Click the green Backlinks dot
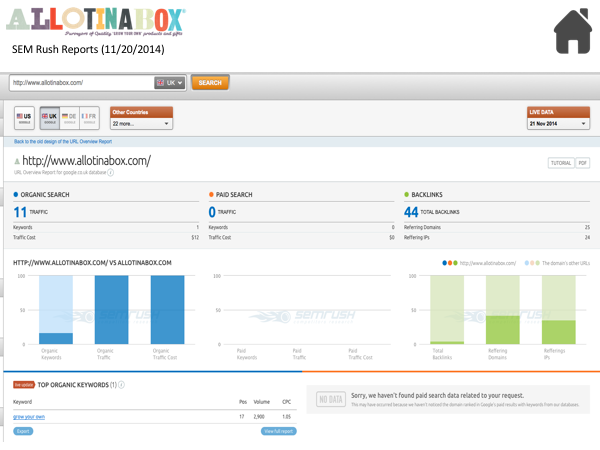 (407, 194)
